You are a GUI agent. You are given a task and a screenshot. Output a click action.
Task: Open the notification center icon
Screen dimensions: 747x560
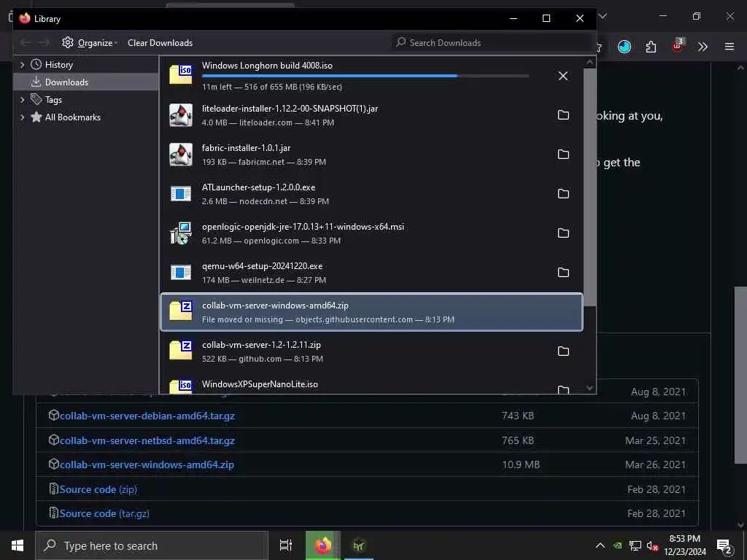click(x=724, y=546)
